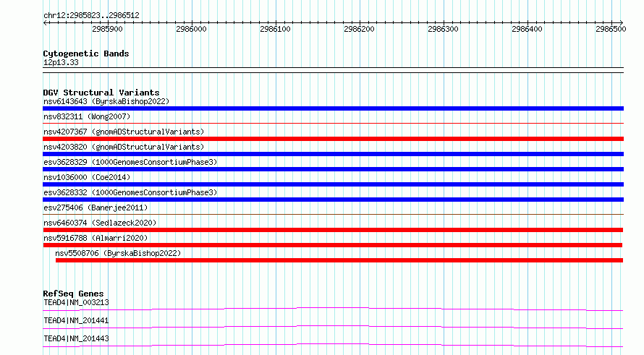Click the TEAD4|NM_003213 gene label

(76, 302)
